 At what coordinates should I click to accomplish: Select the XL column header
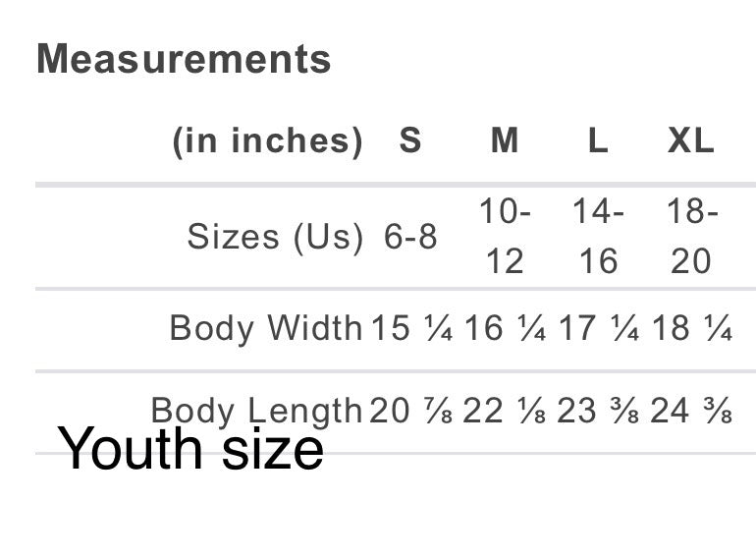click(691, 141)
